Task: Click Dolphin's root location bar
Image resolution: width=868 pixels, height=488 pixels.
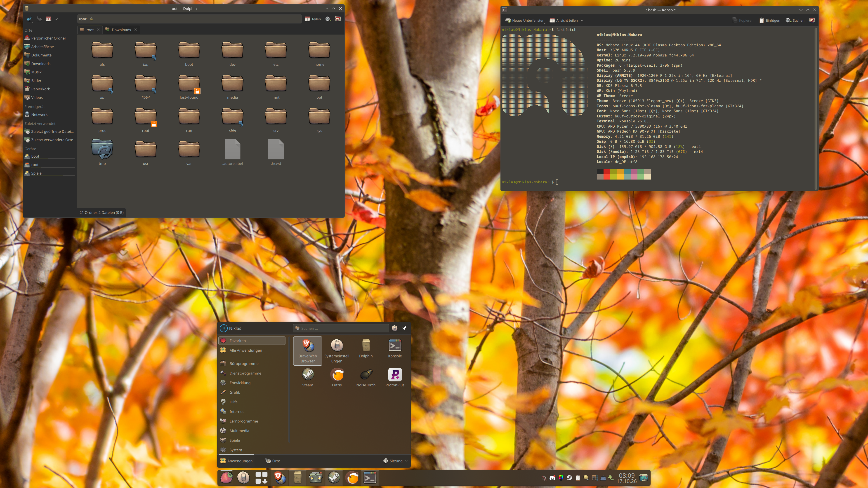Action: 189,19
